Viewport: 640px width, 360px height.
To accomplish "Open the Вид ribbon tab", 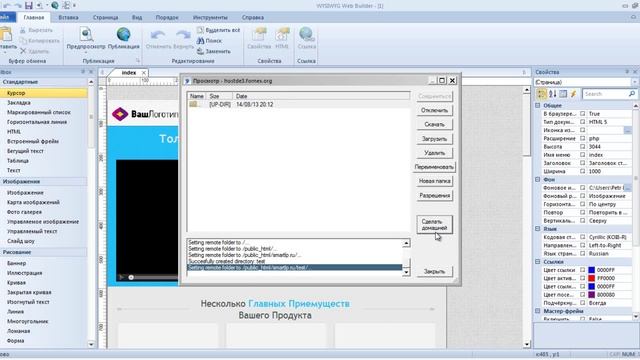I will point(137,18).
